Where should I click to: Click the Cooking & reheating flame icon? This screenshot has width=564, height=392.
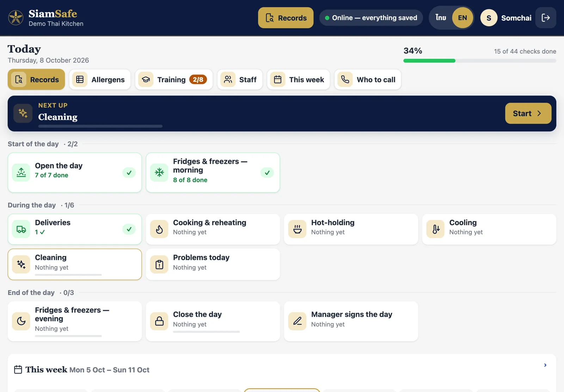coord(159,229)
